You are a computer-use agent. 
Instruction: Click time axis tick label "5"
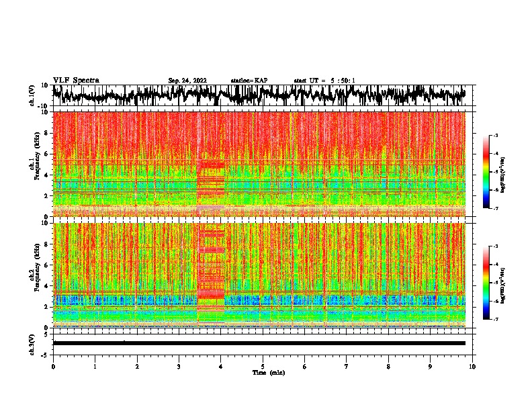[x=263, y=367]
